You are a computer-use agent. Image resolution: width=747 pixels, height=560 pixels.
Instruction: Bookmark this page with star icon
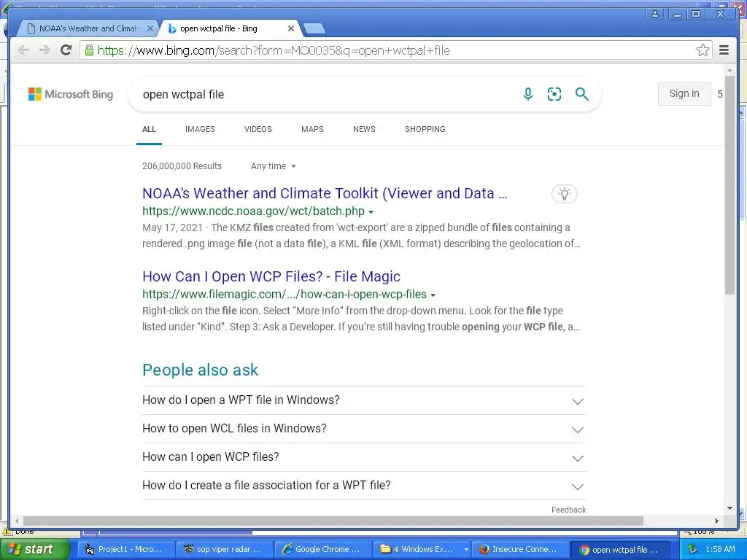coord(703,50)
